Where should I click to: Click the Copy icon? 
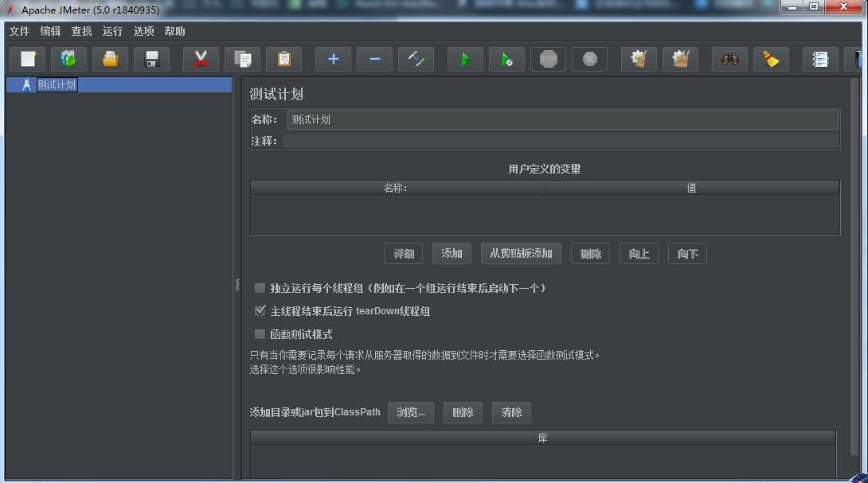tap(242, 59)
